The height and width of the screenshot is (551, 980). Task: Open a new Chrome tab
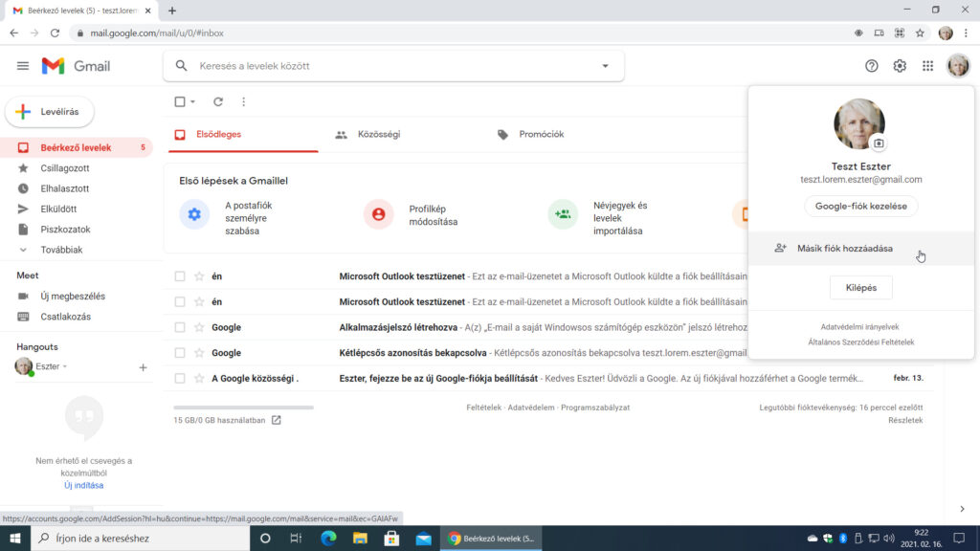(172, 11)
